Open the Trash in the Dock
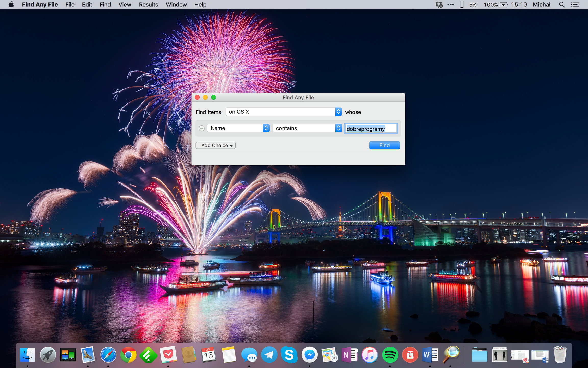 (560, 355)
